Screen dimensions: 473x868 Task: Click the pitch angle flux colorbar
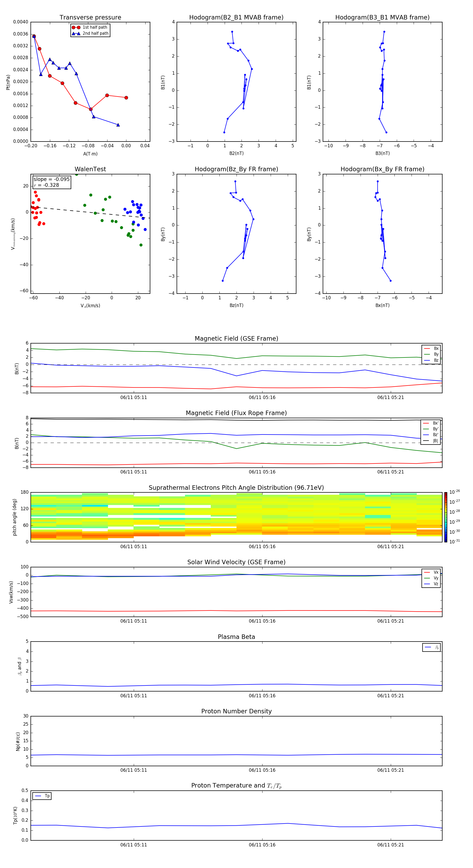(446, 517)
